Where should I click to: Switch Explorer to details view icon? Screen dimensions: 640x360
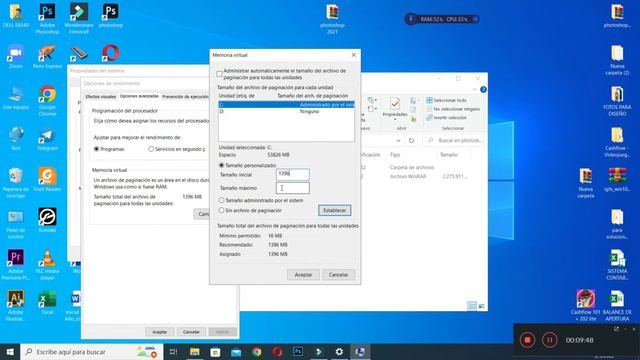(472, 306)
